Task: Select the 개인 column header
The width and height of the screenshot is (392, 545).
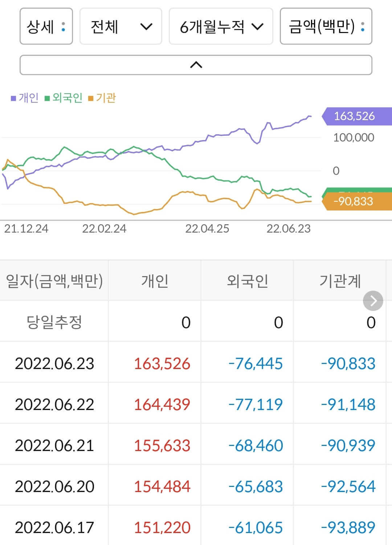Action: click(x=155, y=280)
